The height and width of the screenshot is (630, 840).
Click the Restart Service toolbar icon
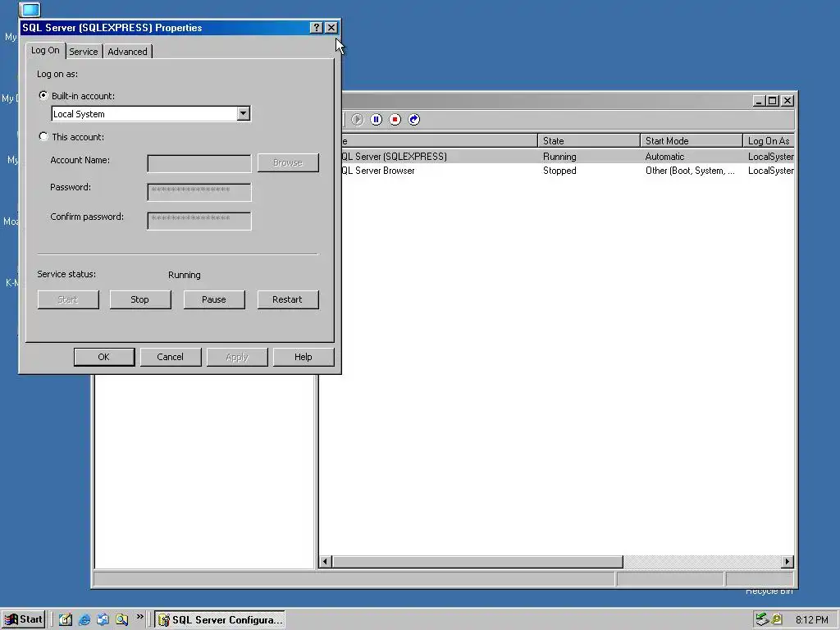click(414, 120)
